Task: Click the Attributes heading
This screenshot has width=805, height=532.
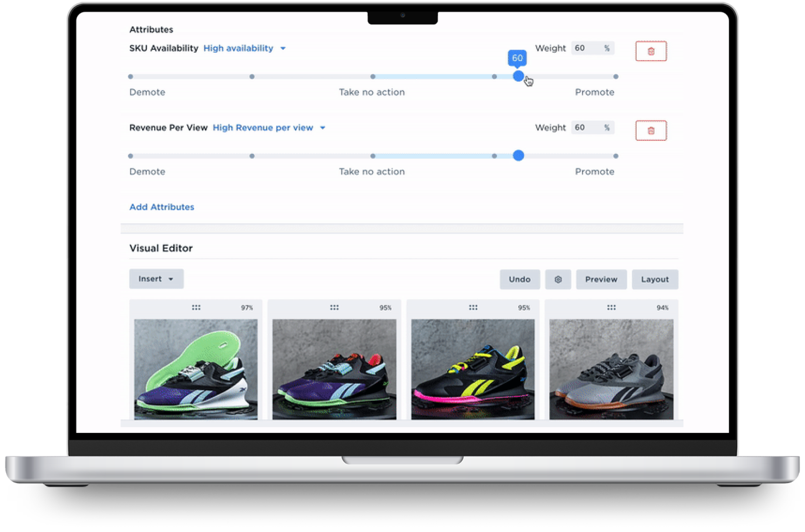Action: (x=151, y=29)
